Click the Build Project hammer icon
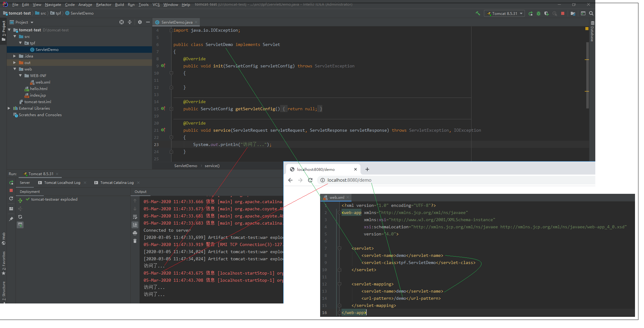Screen dimensions: 644x328 pyautogui.click(x=478, y=13)
